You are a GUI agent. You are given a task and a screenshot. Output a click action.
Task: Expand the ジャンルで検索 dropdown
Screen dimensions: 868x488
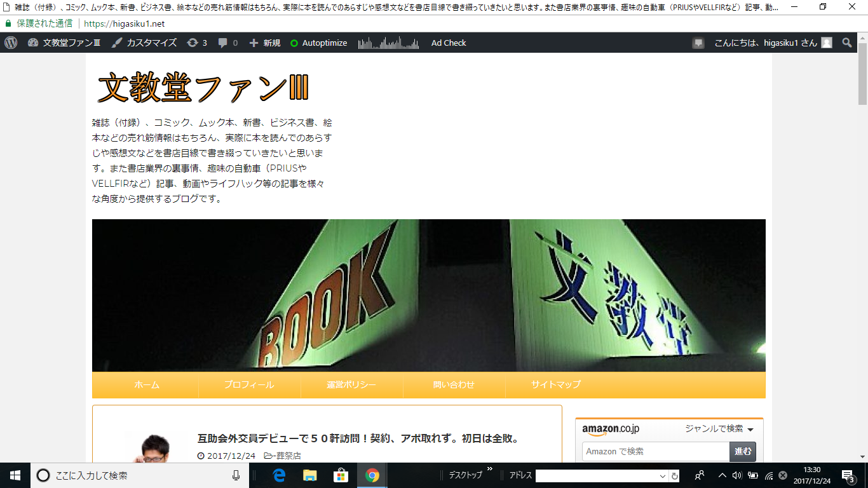pos(719,429)
